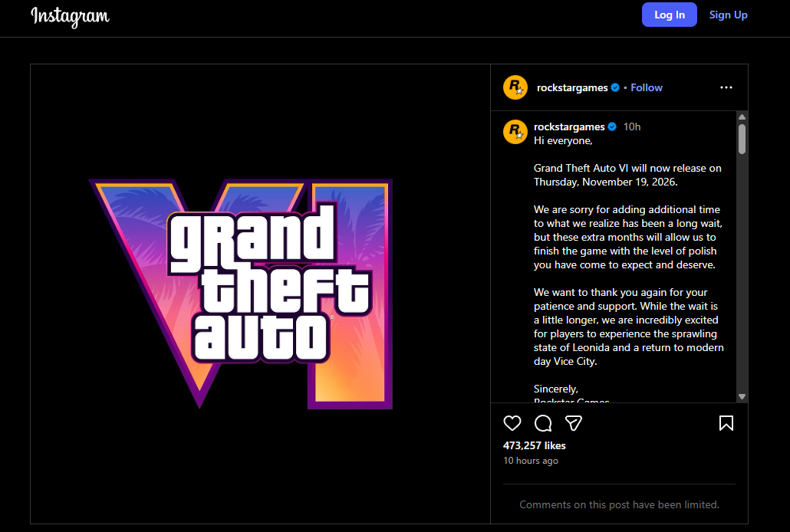Share the post with the paper plane icon
The image size is (790, 532).
tap(574, 423)
